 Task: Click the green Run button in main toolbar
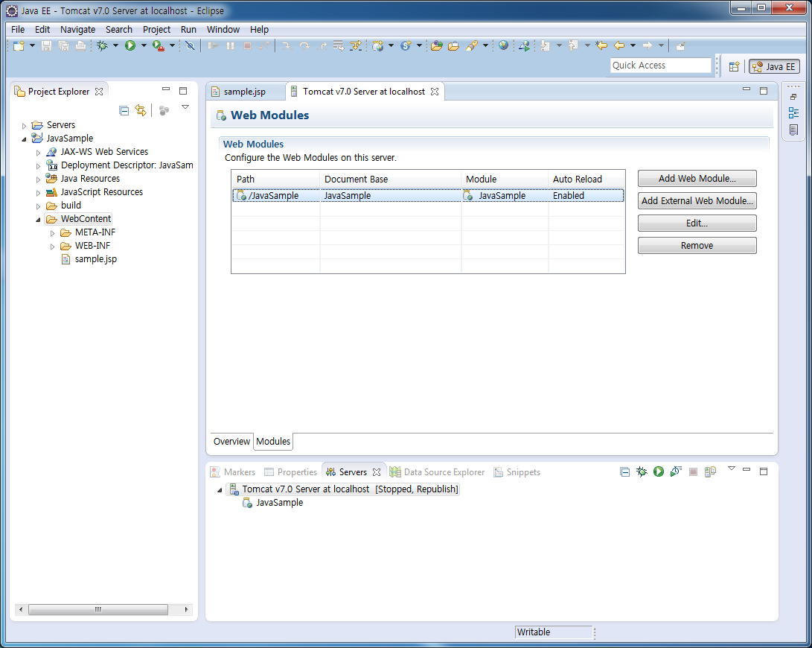pyautogui.click(x=130, y=45)
